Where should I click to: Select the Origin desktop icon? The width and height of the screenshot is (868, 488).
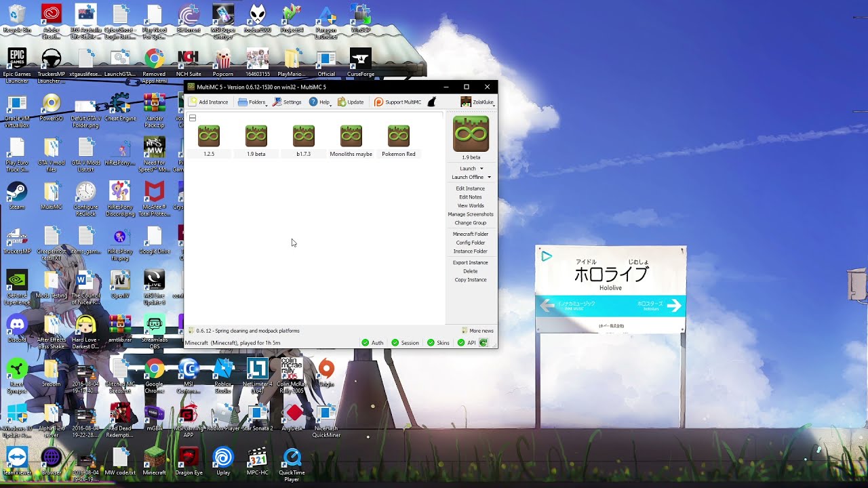[326, 373]
